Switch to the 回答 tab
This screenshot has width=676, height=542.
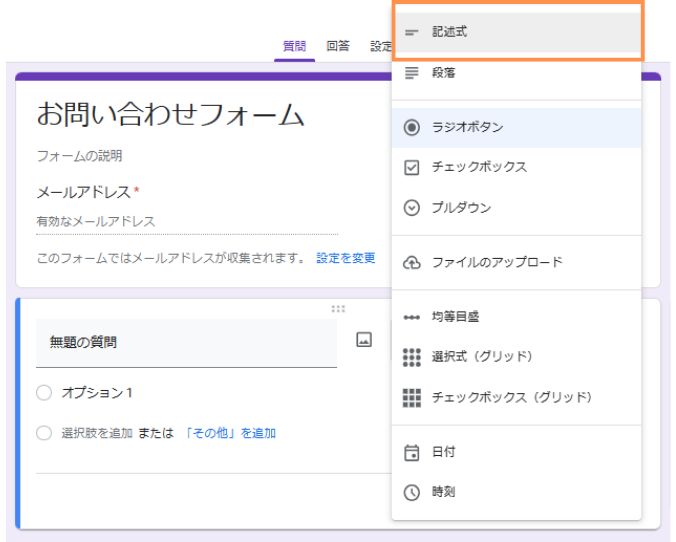pyautogui.click(x=338, y=46)
